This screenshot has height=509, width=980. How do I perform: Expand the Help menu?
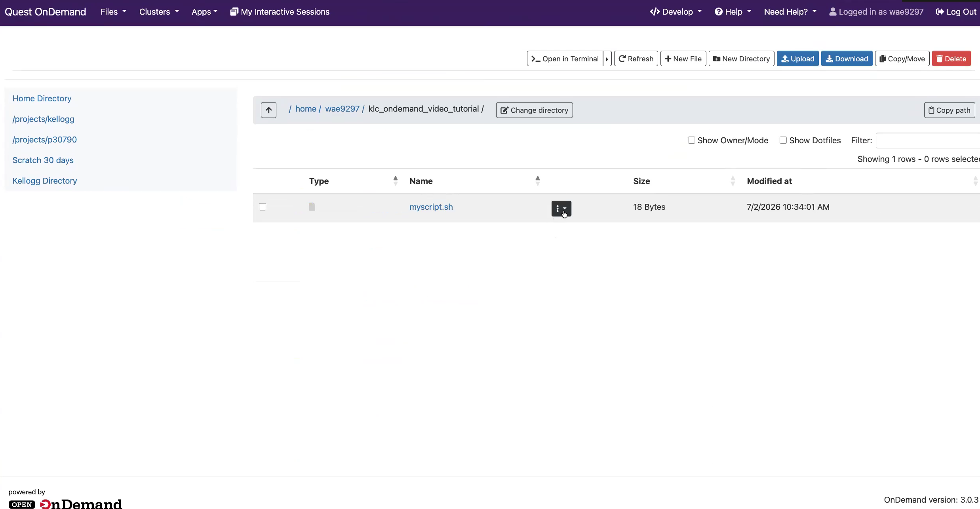pos(733,12)
